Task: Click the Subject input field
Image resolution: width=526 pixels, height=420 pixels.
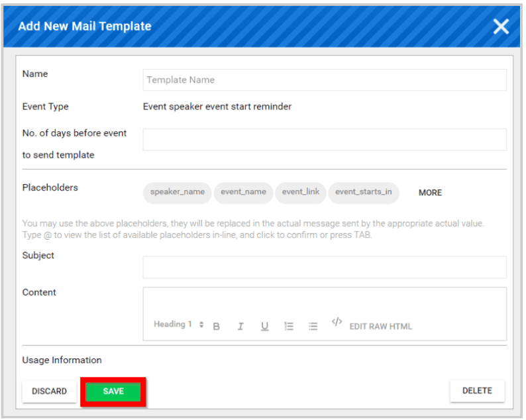Action: [325, 268]
